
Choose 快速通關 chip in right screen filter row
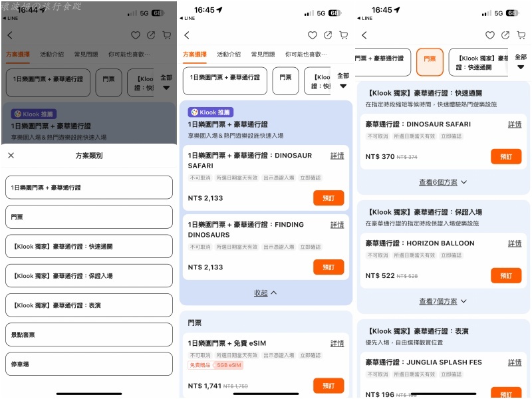click(x=479, y=62)
